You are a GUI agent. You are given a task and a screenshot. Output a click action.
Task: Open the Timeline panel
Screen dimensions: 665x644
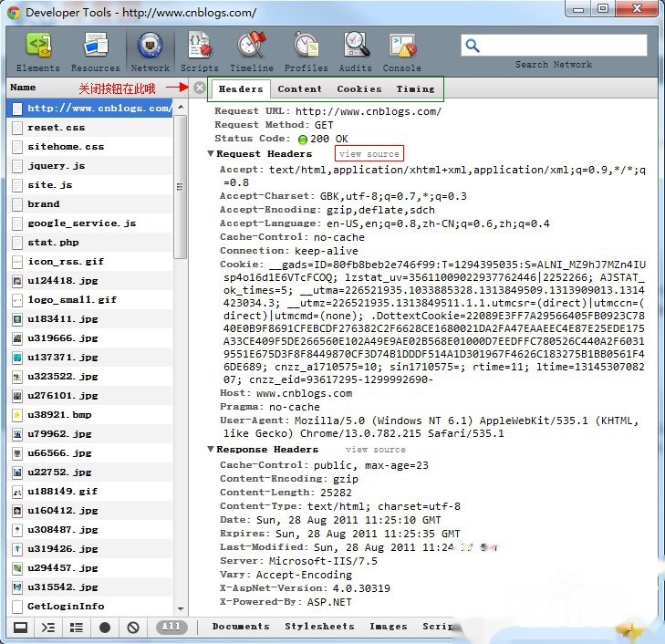pos(252,52)
